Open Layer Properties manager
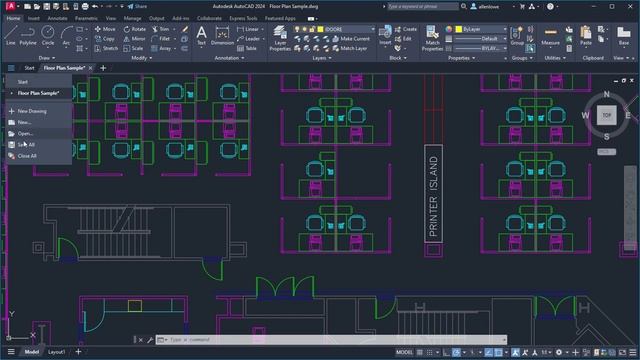The image size is (640, 360). coord(280,38)
